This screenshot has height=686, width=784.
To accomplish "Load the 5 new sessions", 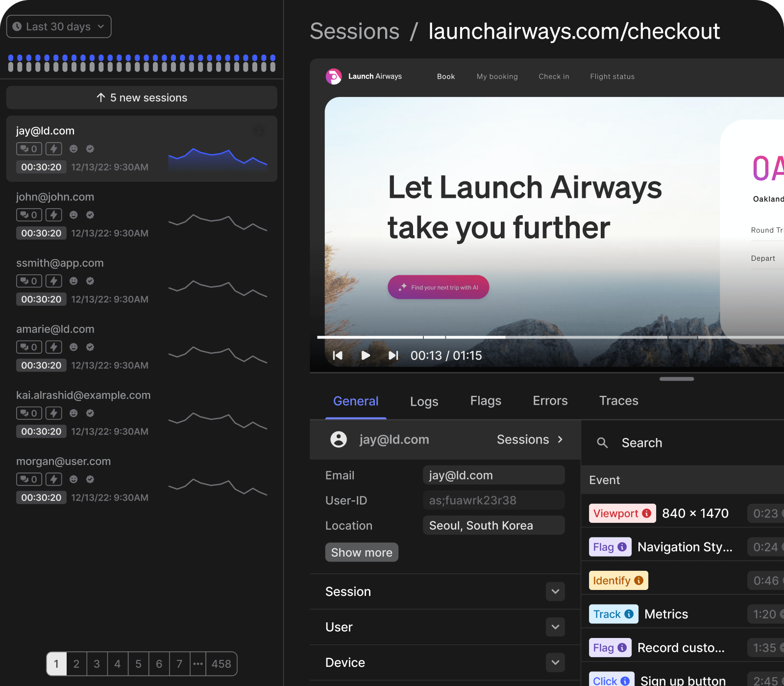I will tap(142, 98).
